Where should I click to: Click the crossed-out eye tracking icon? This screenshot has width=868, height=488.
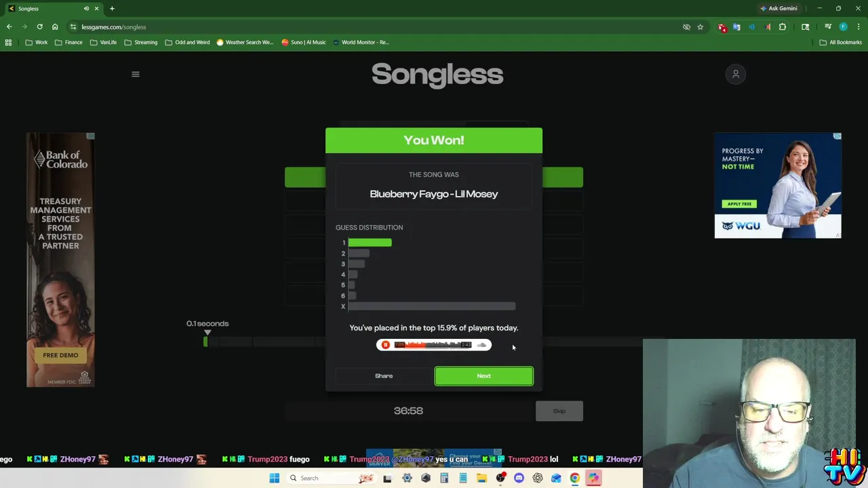(x=686, y=27)
